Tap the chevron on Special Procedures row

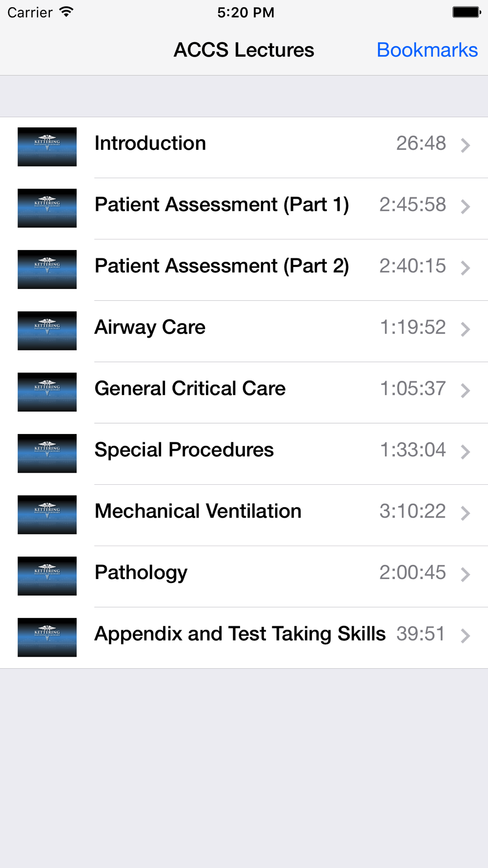pos(466,452)
